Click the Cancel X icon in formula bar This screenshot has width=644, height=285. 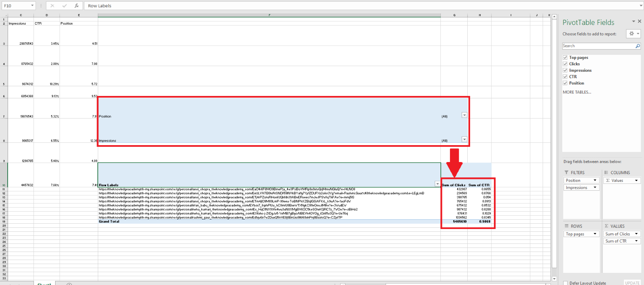coord(52,6)
